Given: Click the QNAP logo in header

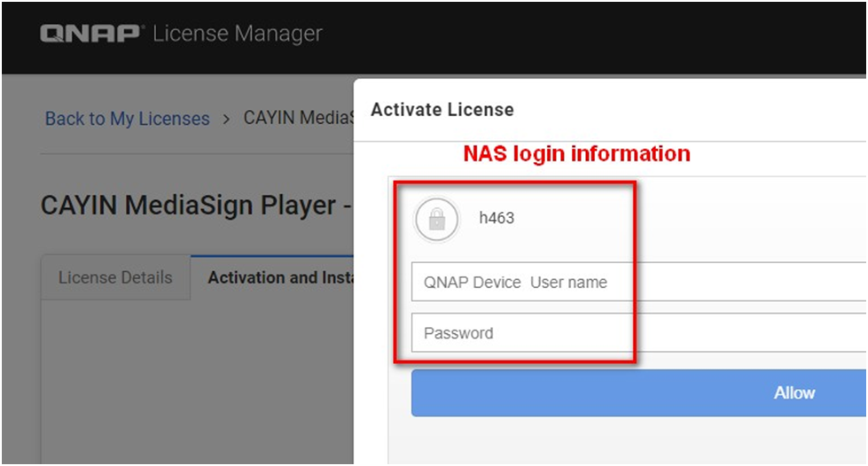Looking at the screenshot, I should (x=92, y=35).
